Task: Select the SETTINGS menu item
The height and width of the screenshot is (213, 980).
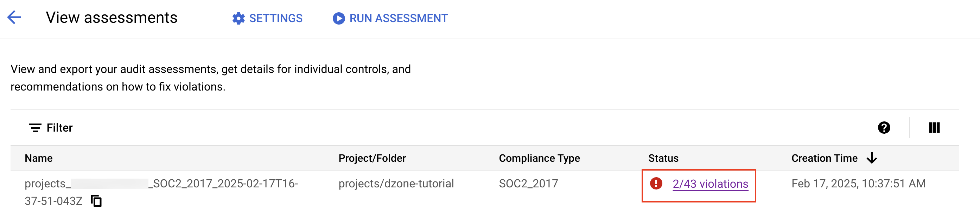Action: (275, 18)
